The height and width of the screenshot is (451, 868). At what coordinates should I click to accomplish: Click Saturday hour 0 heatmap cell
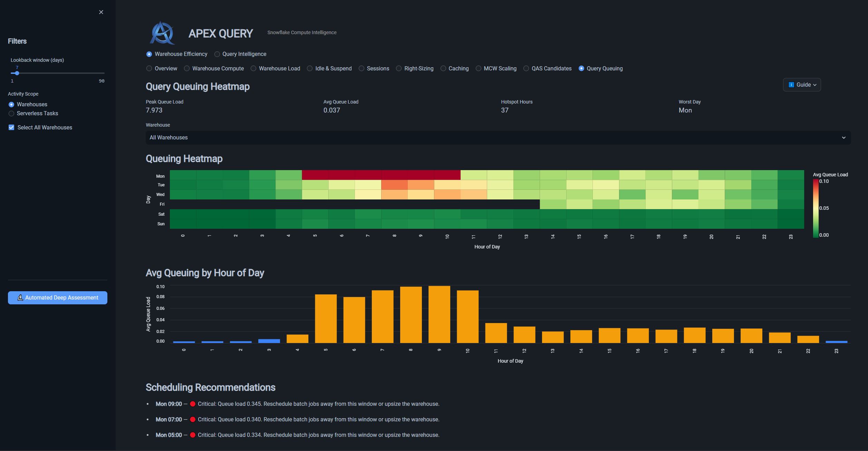pos(183,214)
